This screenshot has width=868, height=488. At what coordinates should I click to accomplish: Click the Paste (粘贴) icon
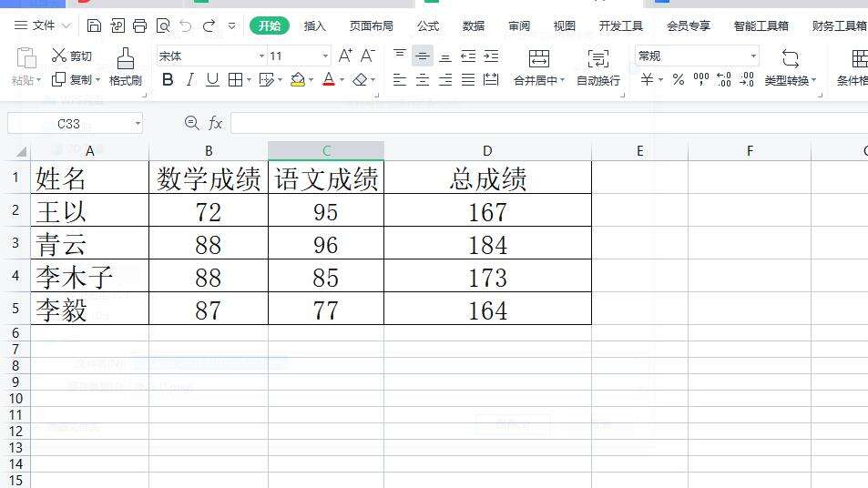[x=26, y=57]
